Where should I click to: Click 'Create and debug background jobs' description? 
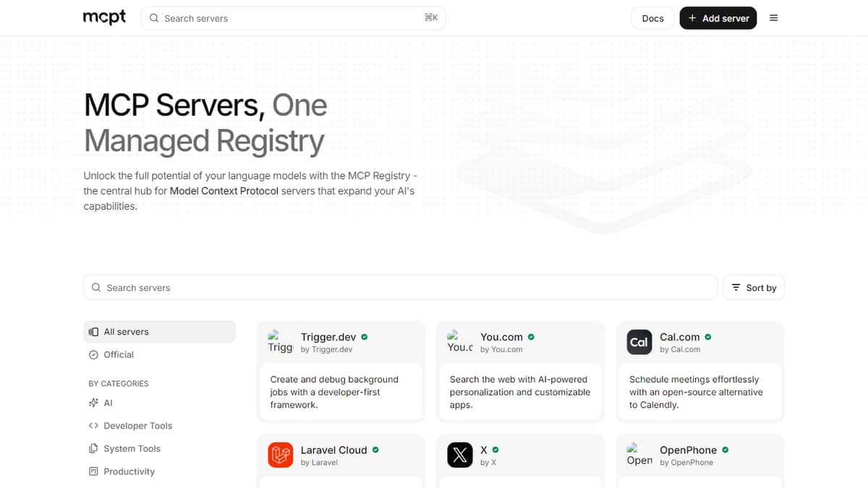pyautogui.click(x=334, y=392)
